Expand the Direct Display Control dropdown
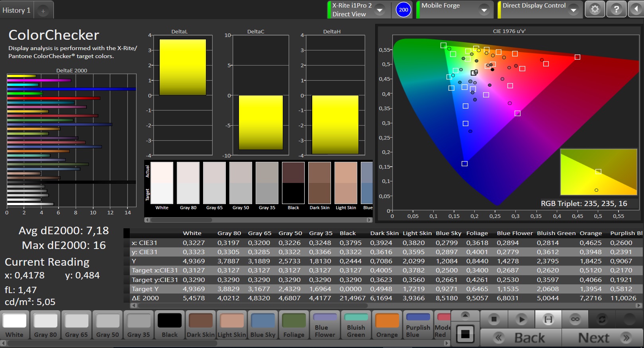Image resolution: width=644 pixels, height=348 pixels. (574, 10)
